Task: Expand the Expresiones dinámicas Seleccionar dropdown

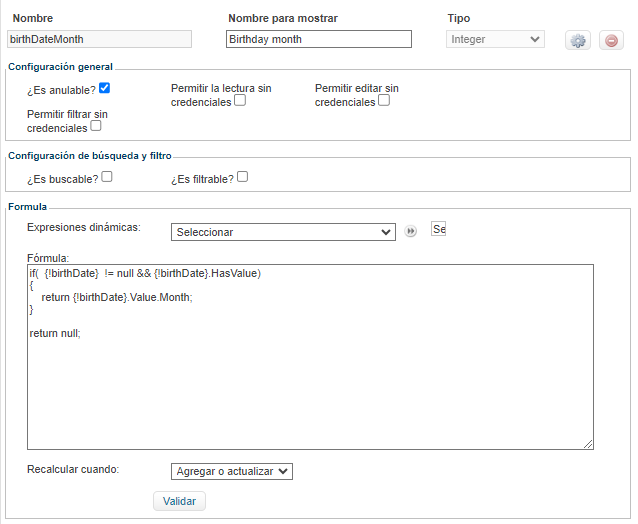Action: (283, 232)
